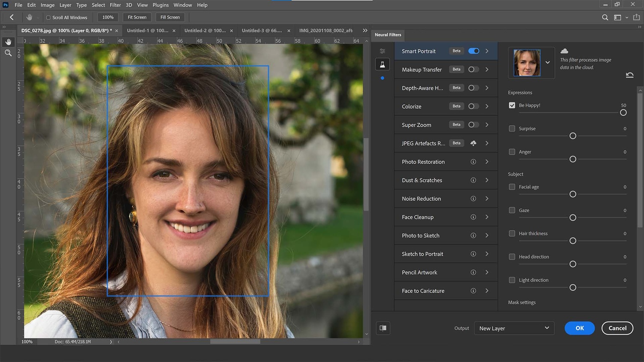Screen dimensions: 644x362
Task: Click the share image icon
Action: click(637, 17)
